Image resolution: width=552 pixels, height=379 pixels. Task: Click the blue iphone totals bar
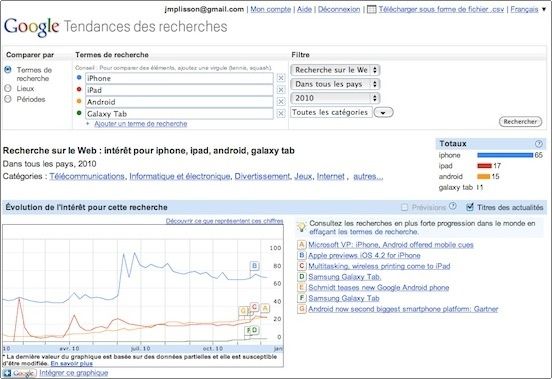(x=505, y=155)
